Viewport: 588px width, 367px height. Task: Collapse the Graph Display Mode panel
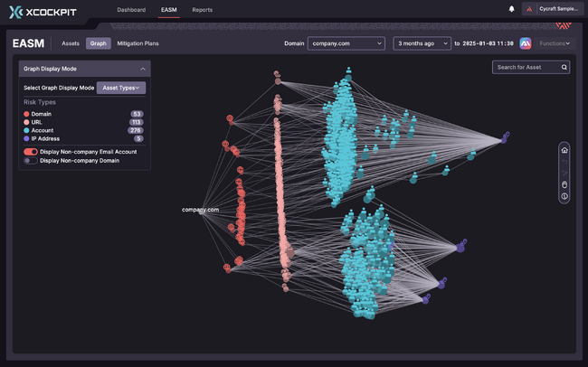[143, 69]
